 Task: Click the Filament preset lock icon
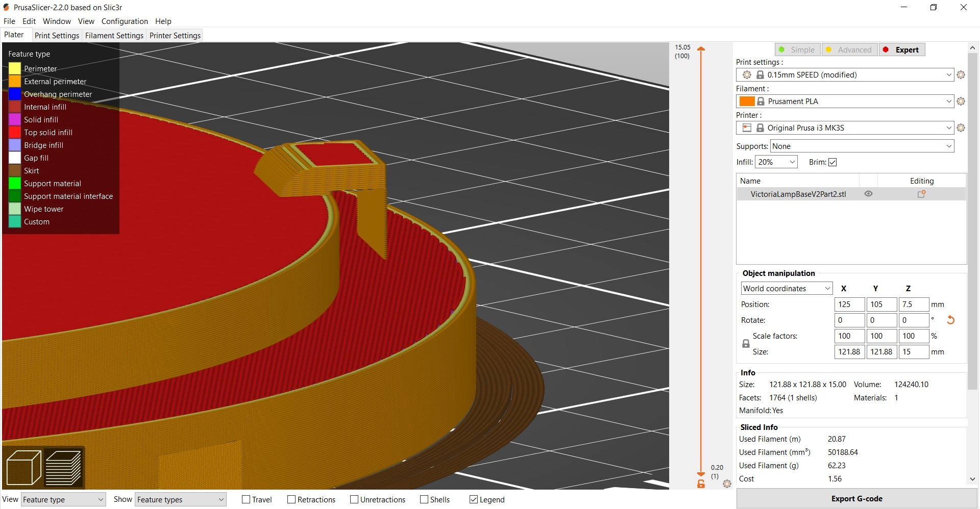pos(761,101)
